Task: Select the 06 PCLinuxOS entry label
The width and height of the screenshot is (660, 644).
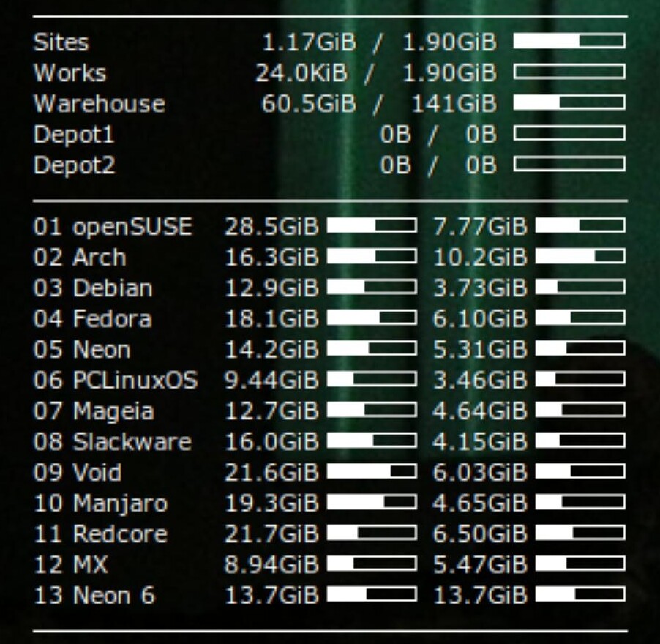Action: 115,380
